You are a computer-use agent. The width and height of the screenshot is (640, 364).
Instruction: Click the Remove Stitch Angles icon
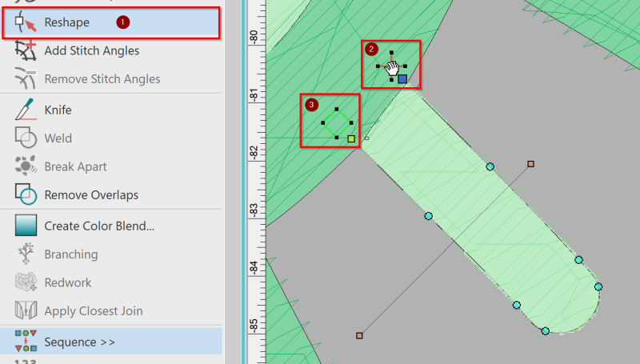(x=26, y=78)
